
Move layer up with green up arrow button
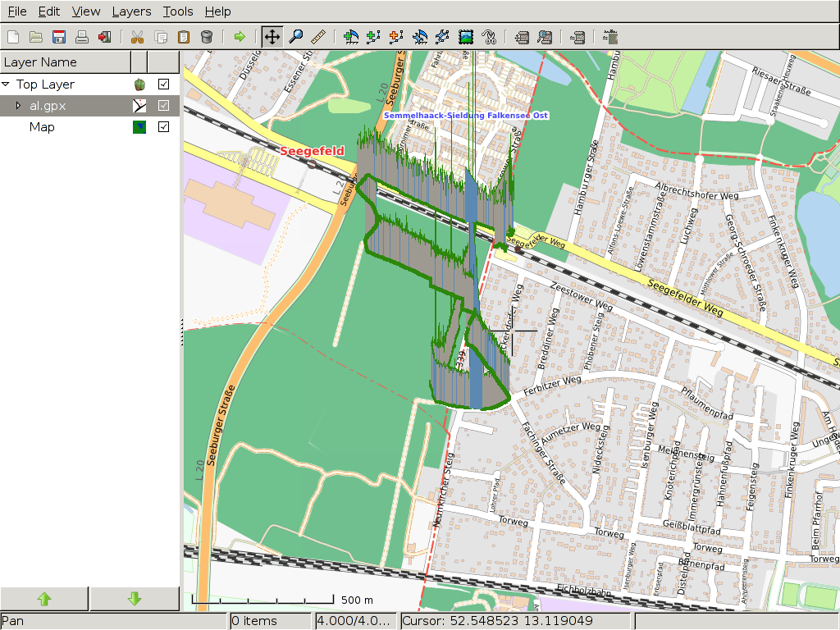coord(44,600)
